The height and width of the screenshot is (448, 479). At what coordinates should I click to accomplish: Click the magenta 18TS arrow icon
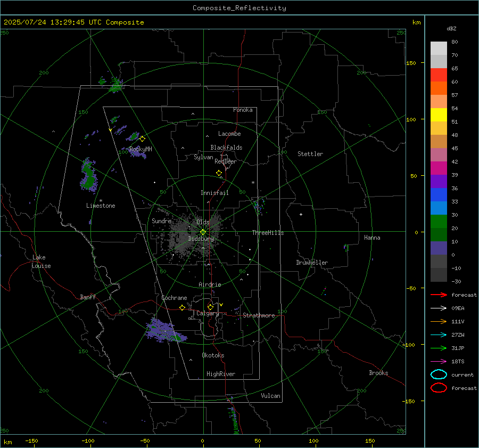point(439,362)
